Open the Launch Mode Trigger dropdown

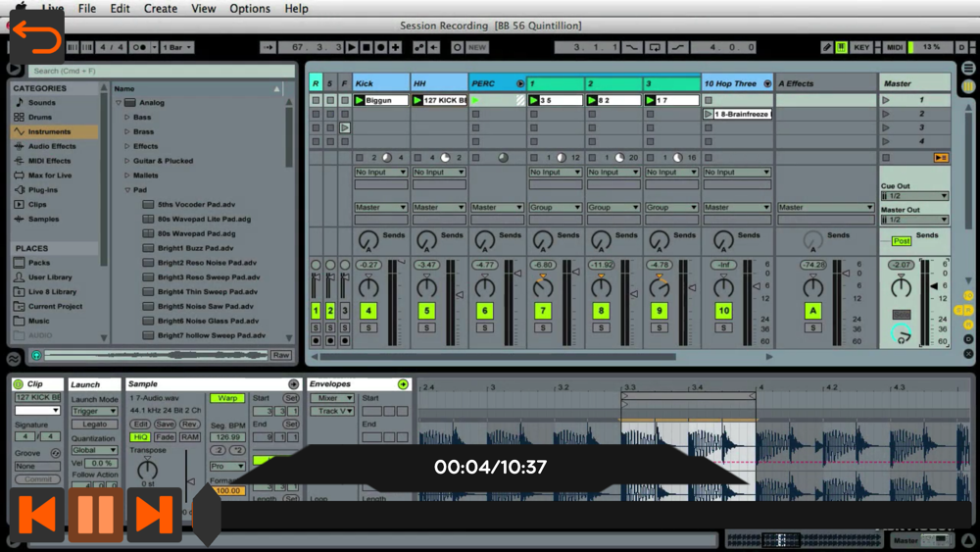(x=94, y=411)
